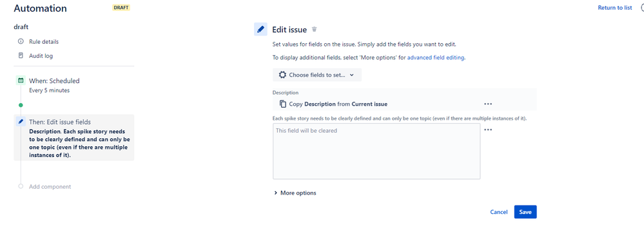The image size is (644, 246).
Task: Click the gear icon in Choose fields to set
Action: click(x=282, y=75)
